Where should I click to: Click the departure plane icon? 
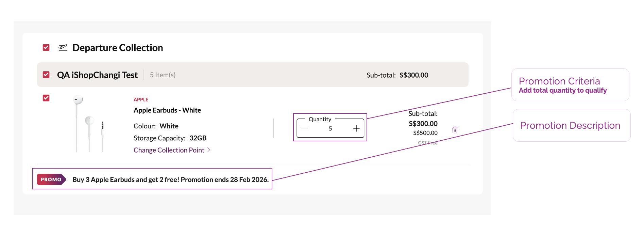pos(63,48)
